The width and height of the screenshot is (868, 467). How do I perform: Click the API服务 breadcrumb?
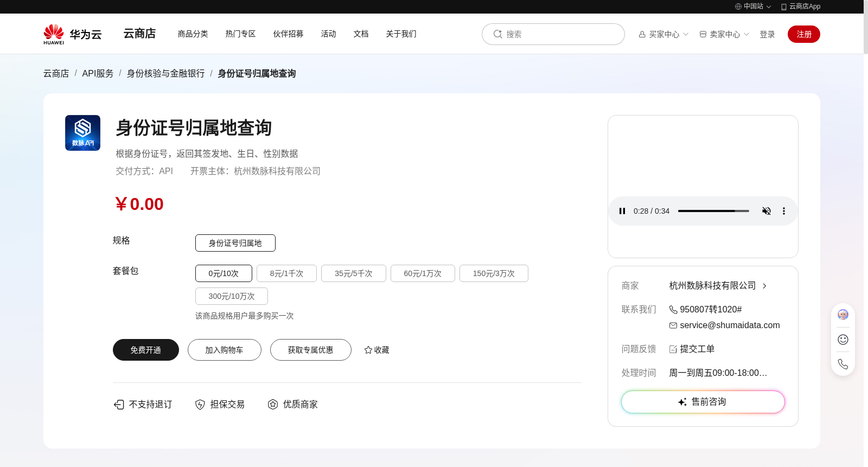click(98, 73)
